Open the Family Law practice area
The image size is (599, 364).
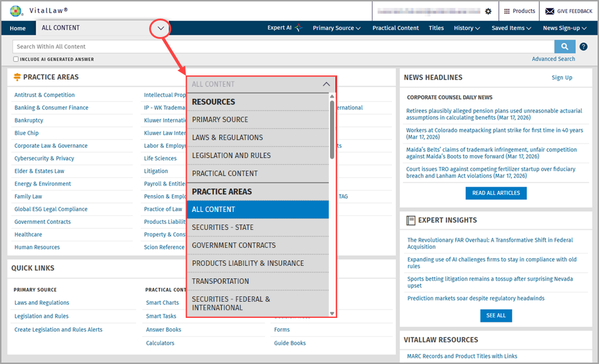[x=28, y=196]
